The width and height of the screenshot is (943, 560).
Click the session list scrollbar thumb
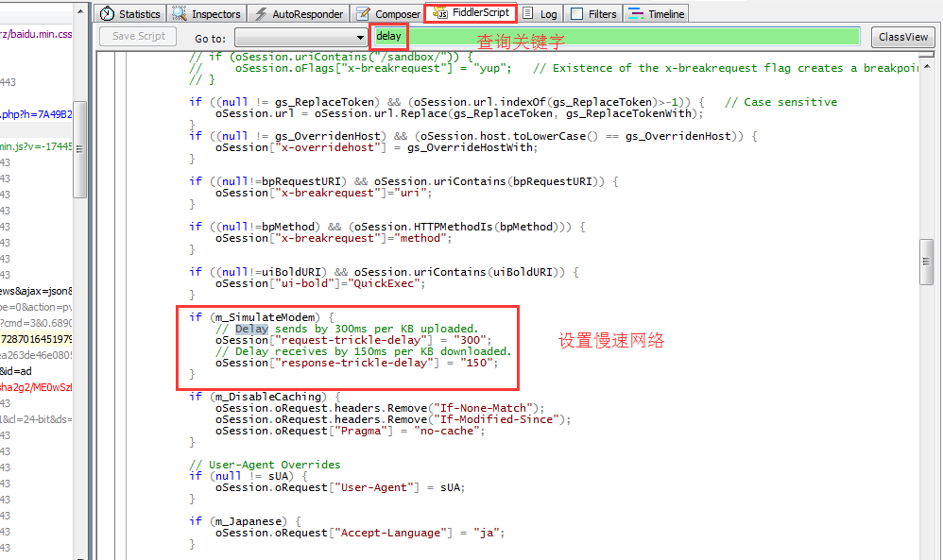79,149
